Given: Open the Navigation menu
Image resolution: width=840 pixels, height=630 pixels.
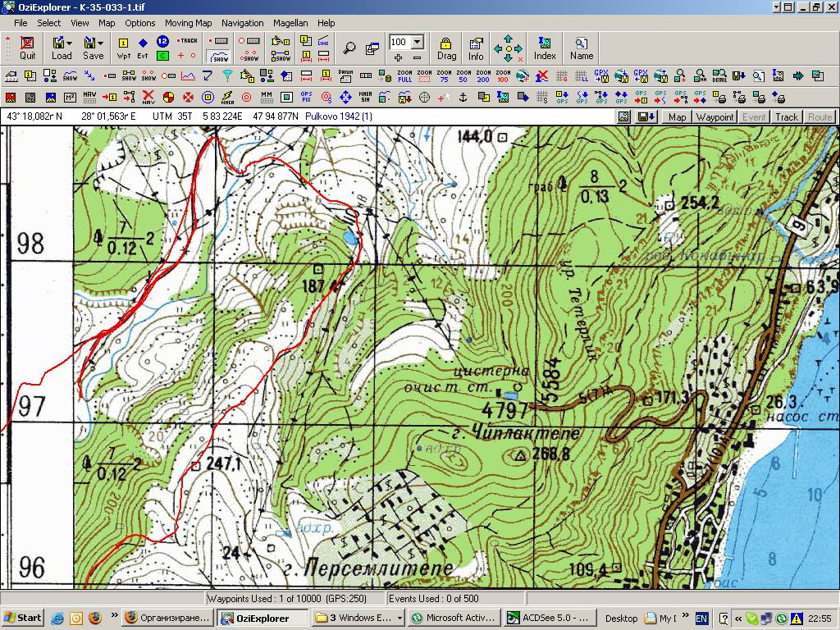Looking at the screenshot, I should click(242, 23).
